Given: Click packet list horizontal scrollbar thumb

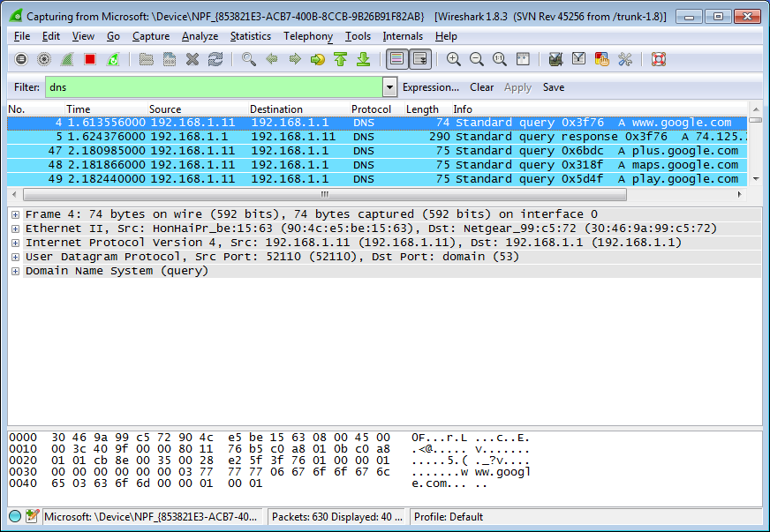Looking at the screenshot, I should coord(325,194).
